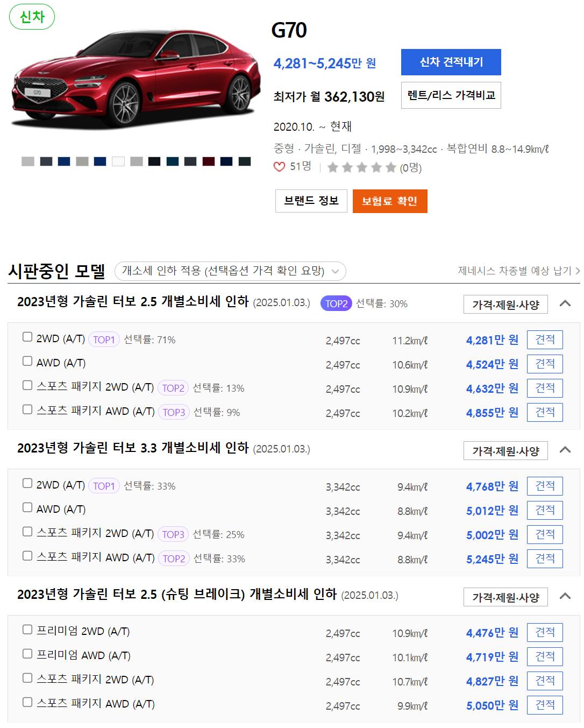Click the orange 보험료 확인 button

[390, 201]
